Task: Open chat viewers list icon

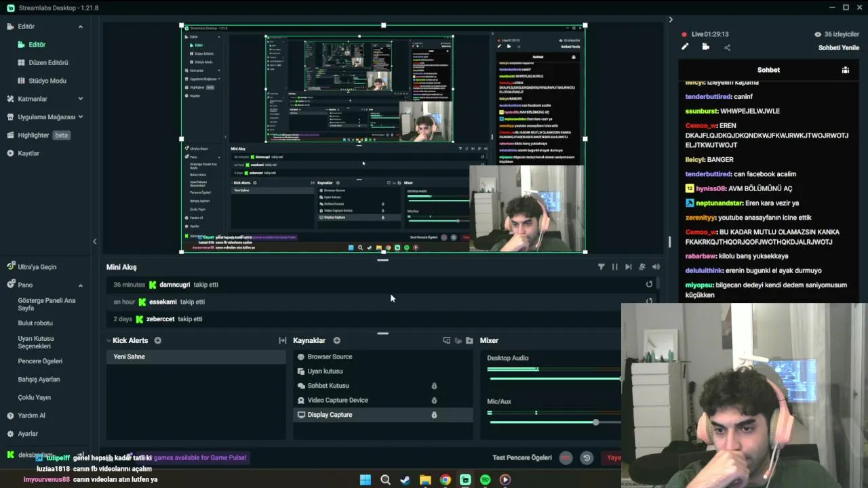Action: pos(845,70)
